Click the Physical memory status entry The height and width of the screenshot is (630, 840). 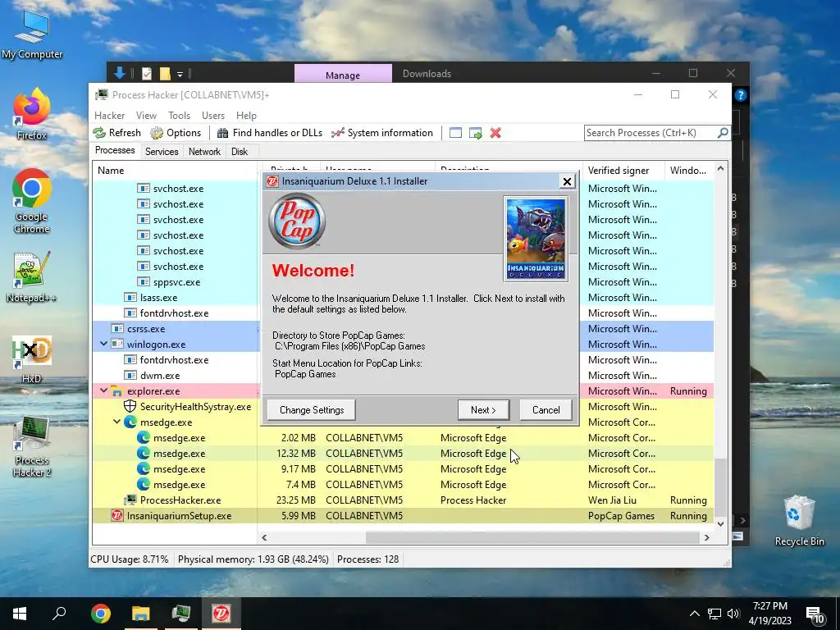coord(253,559)
